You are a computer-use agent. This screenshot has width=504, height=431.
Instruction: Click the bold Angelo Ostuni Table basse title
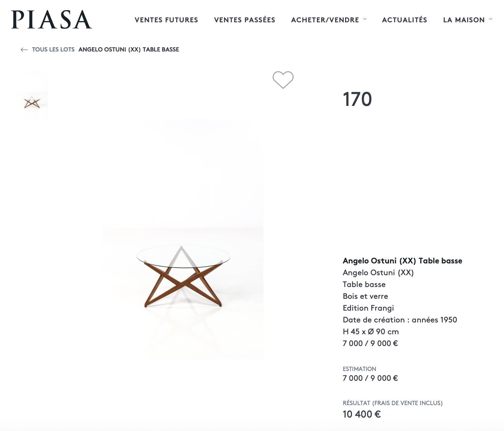click(402, 261)
